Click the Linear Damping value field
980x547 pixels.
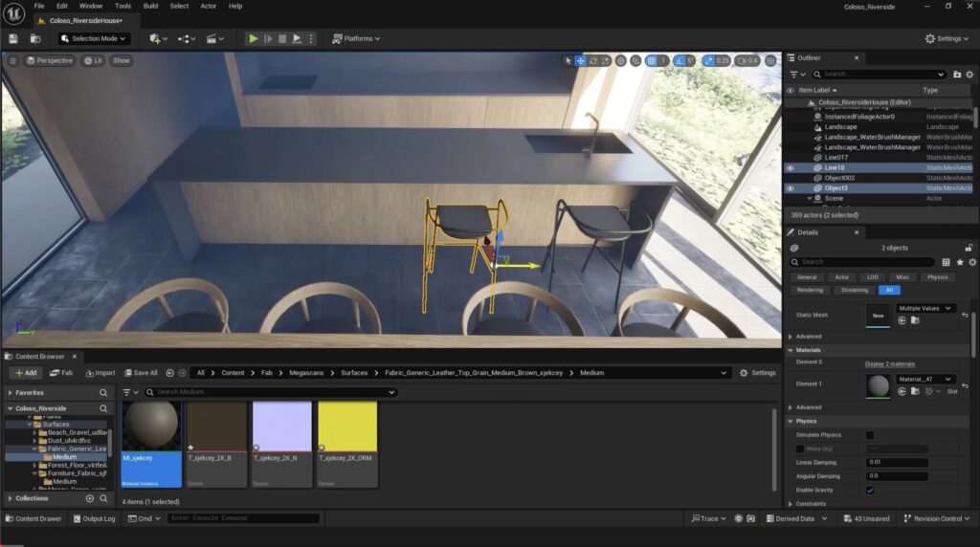coord(897,463)
